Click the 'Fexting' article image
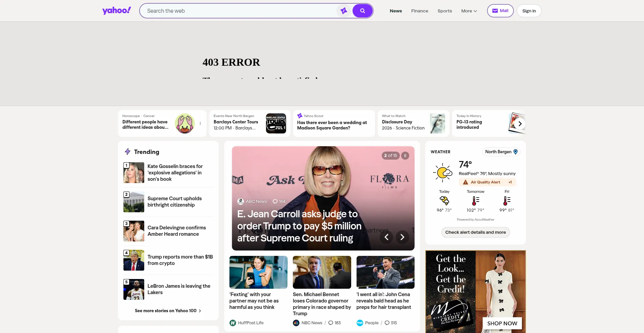 (258, 272)
